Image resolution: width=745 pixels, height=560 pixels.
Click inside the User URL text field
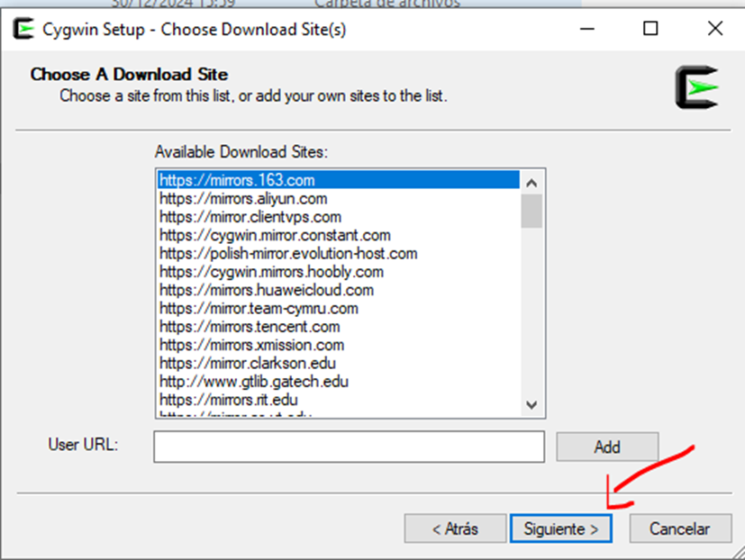pos(349,447)
